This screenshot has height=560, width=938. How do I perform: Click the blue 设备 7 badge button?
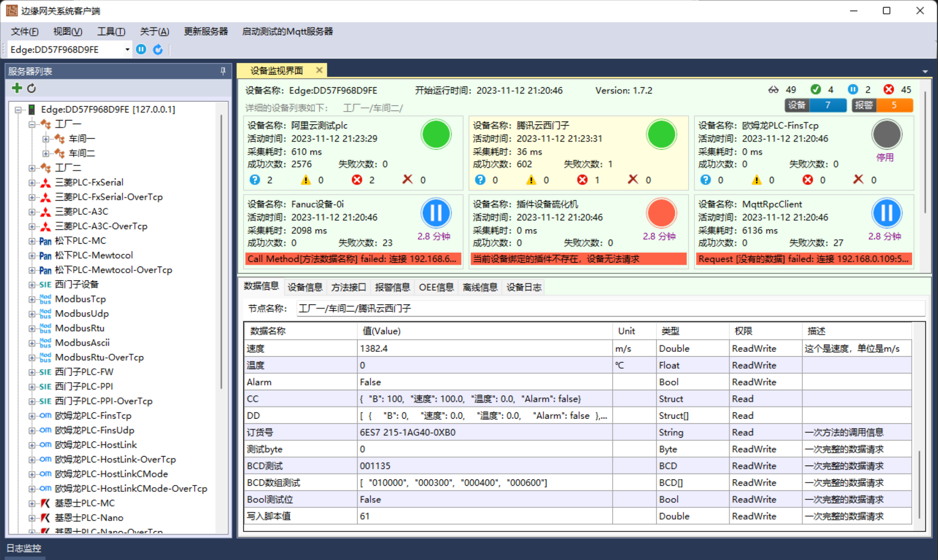point(827,105)
